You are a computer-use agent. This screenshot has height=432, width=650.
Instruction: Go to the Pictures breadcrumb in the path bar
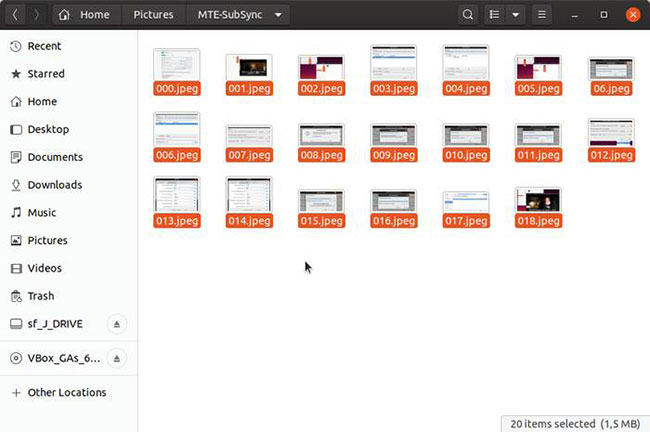tap(153, 15)
